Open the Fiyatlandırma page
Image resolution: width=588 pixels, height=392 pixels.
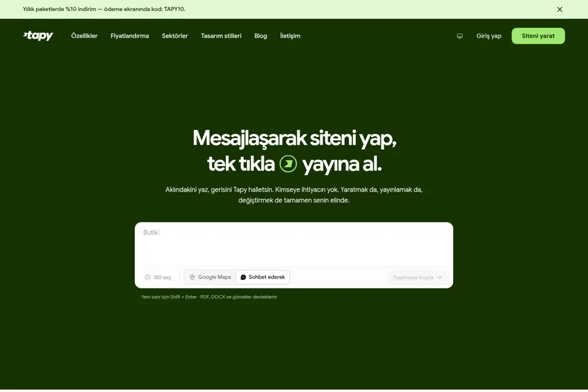[130, 36]
